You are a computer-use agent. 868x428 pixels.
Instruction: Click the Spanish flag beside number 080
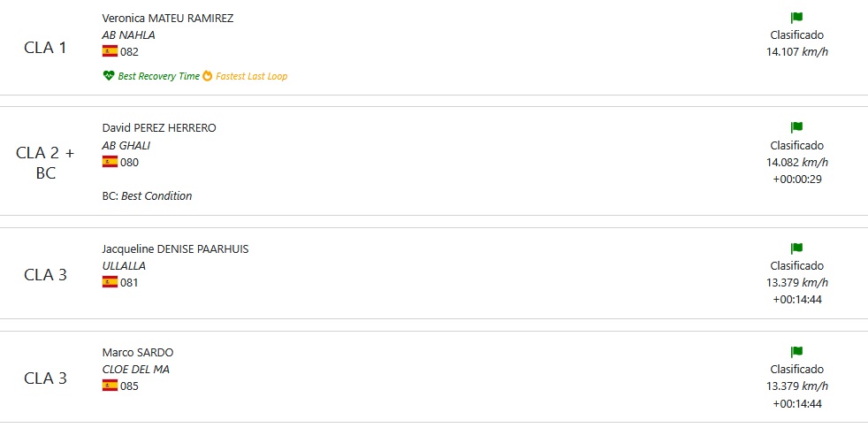point(110,162)
